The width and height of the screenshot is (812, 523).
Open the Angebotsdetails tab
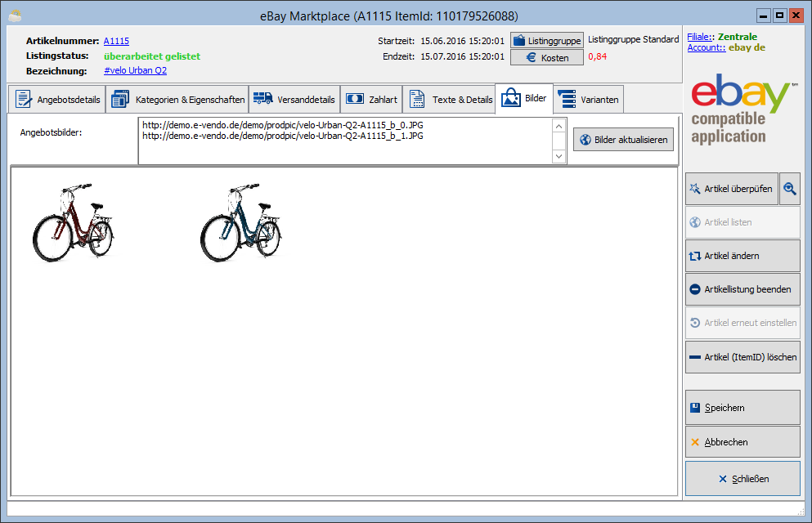(57, 100)
